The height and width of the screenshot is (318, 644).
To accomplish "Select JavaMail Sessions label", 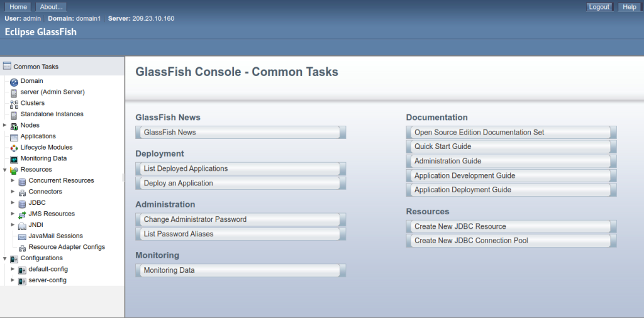I will coord(55,236).
